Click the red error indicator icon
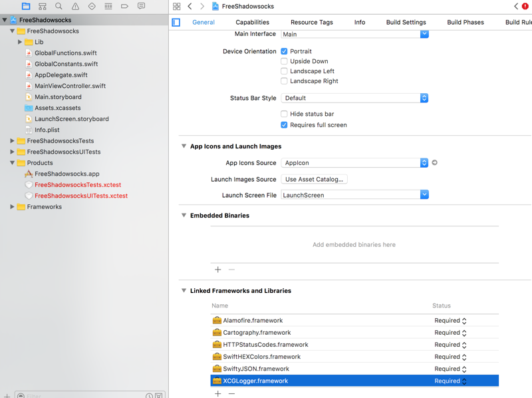 (x=525, y=6)
